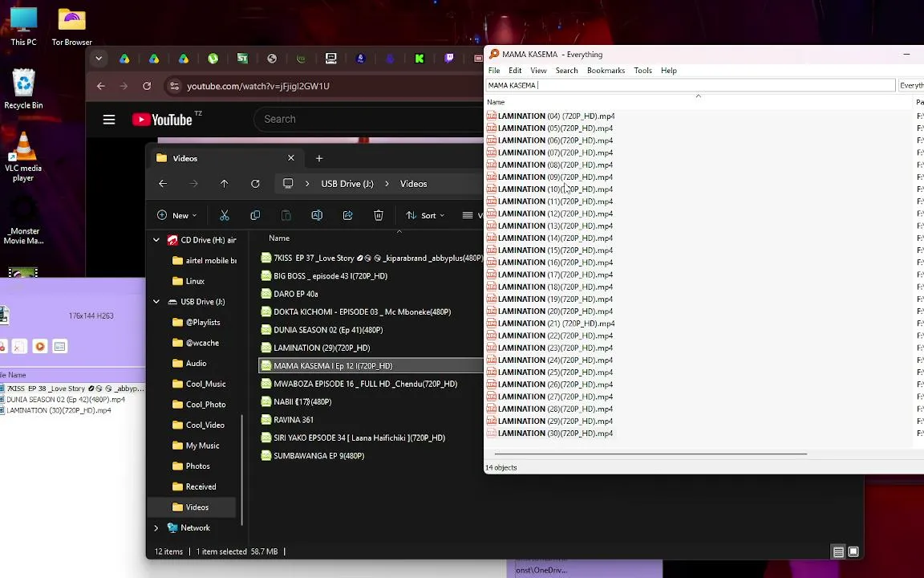Switch Explorer to large thumbnails view icon
The image size is (924, 578).
(853, 552)
